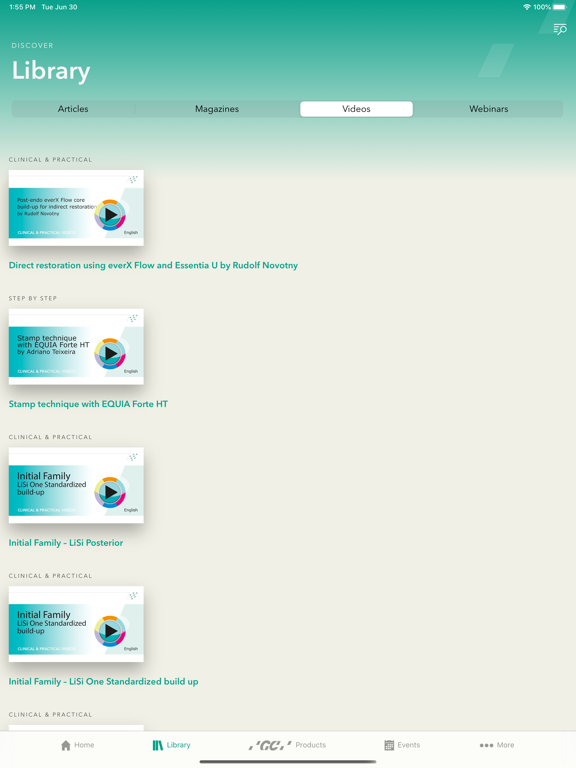Screen dimensions: 576x768
Task: Tap the Library books icon in bottom bar
Action: [x=157, y=745]
